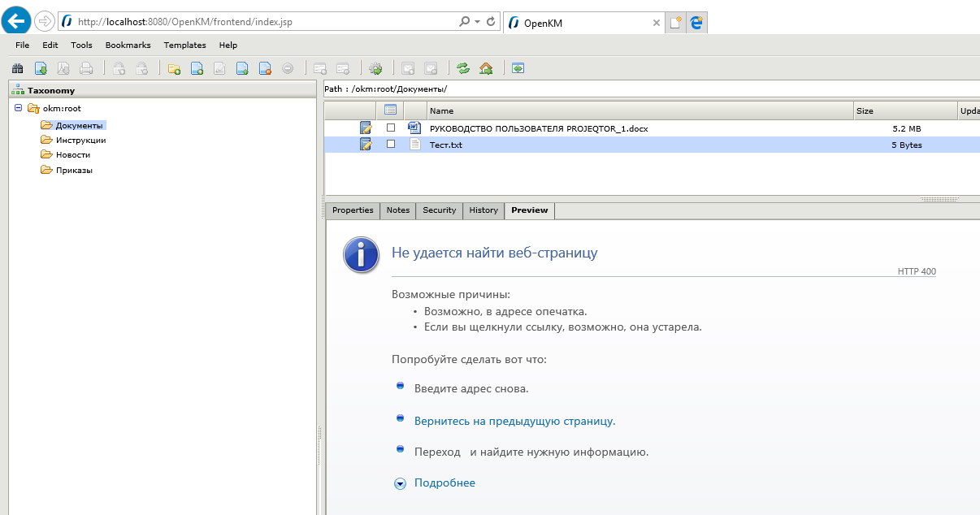Collapse the okm:root tree node
The height and width of the screenshot is (515, 980).
click(x=18, y=108)
